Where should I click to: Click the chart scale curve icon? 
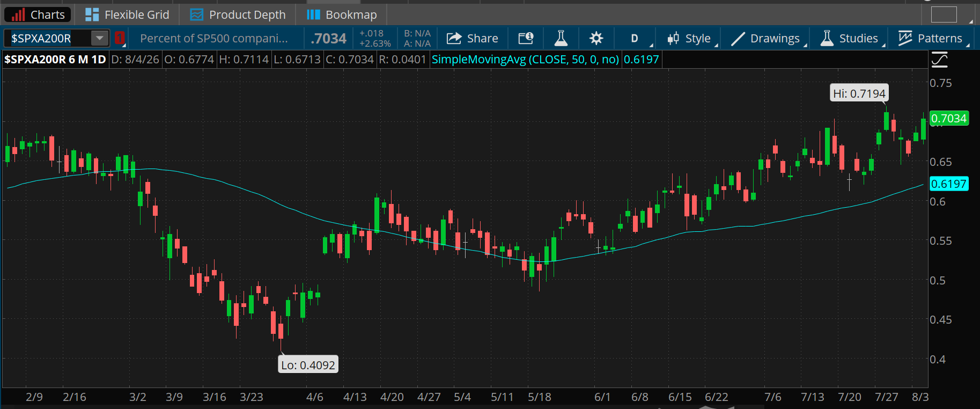pyautogui.click(x=939, y=60)
